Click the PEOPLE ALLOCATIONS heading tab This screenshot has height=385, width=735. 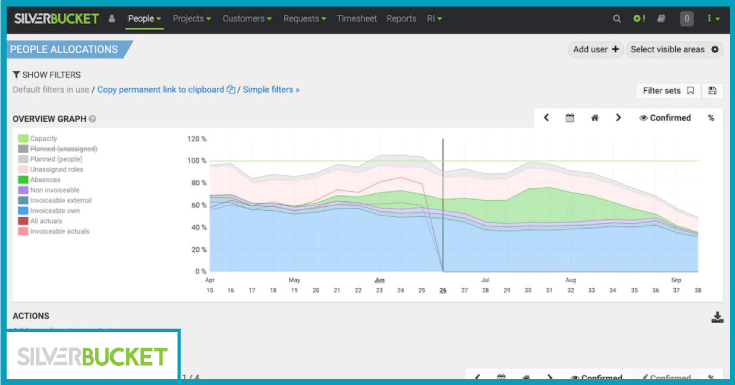(x=69, y=49)
